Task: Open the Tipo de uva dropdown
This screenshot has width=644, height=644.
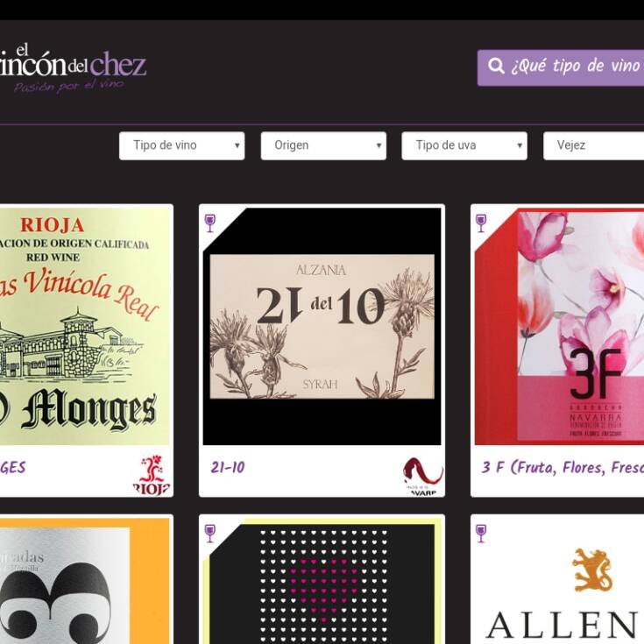Action: click(464, 145)
